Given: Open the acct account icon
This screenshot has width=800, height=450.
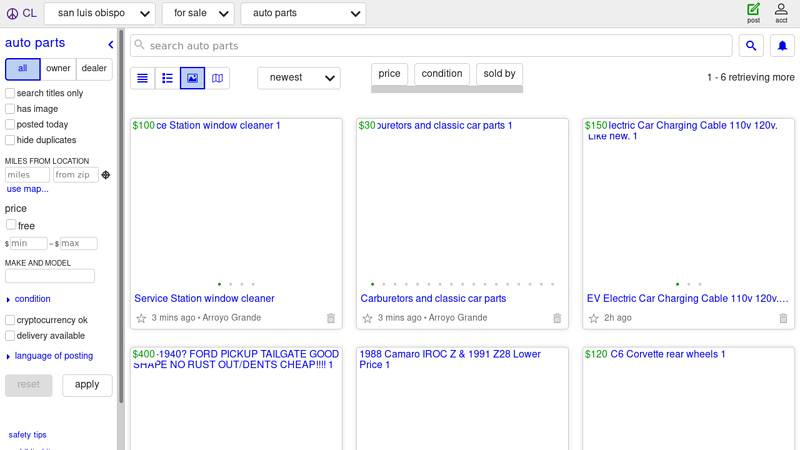Looking at the screenshot, I should (781, 13).
